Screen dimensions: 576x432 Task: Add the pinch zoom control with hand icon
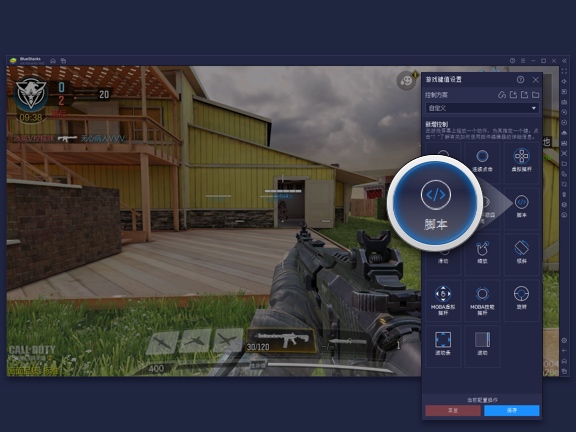pos(482,253)
